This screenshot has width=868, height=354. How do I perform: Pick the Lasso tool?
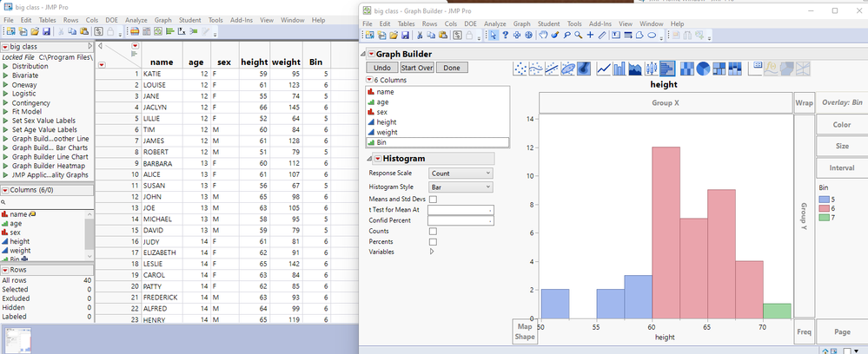tap(567, 35)
